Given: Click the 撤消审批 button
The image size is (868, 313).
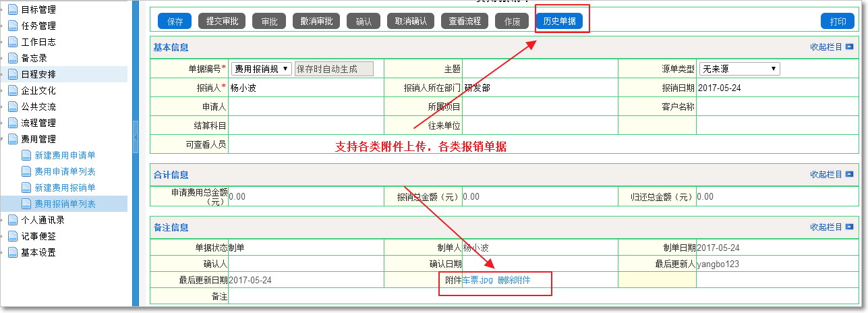Looking at the screenshot, I should (x=316, y=21).
